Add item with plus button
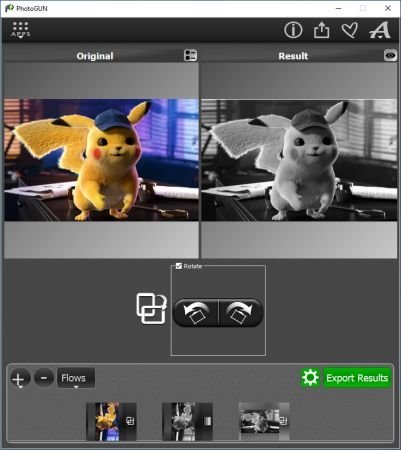 tap(20, 378)
